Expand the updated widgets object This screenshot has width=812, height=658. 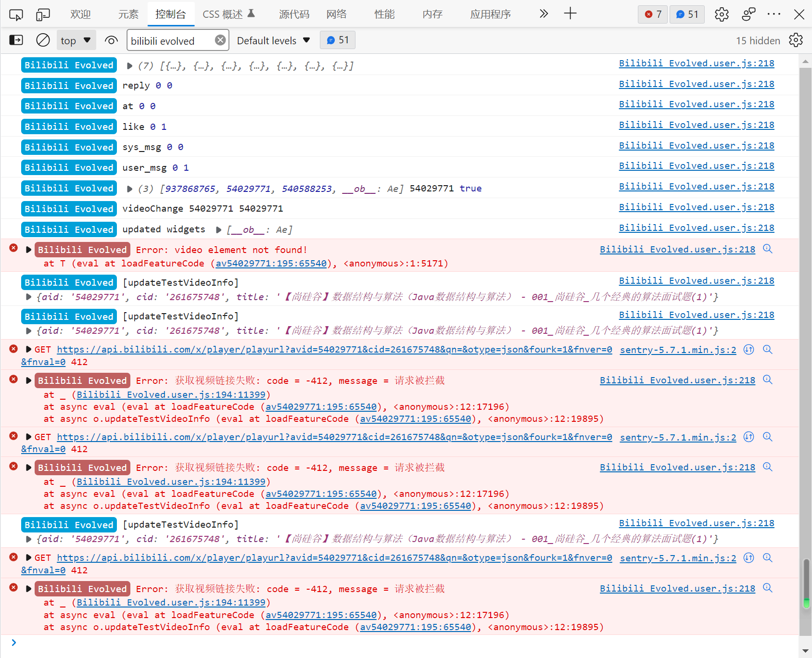pyautogui.click(x=218, y=230)
